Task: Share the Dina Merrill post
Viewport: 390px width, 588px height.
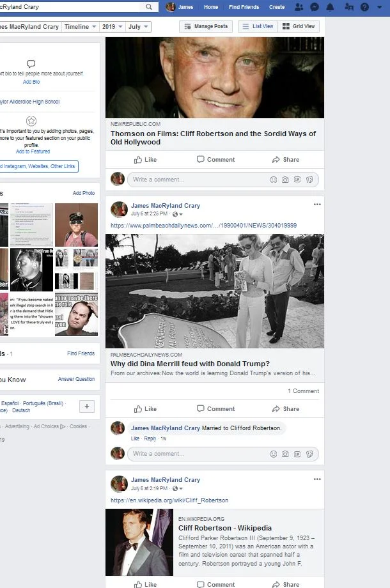Action: pos(286,409)
